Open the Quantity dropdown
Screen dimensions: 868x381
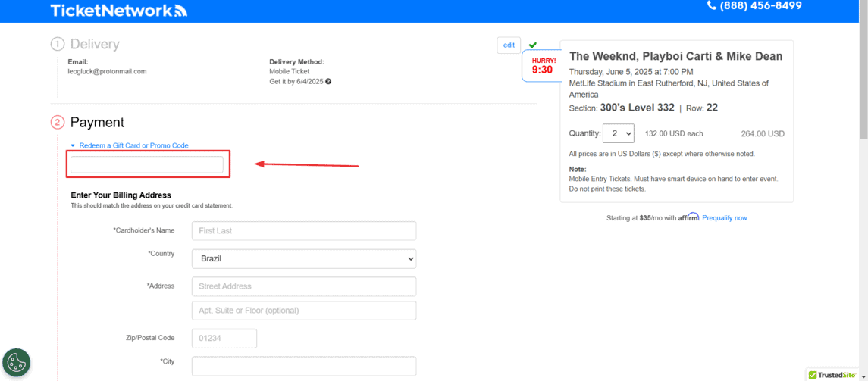tap(619, 133)
